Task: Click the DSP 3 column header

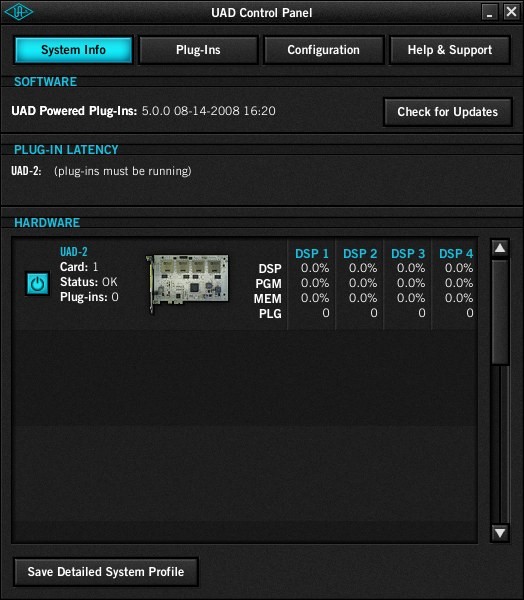Action: [408, 253]
